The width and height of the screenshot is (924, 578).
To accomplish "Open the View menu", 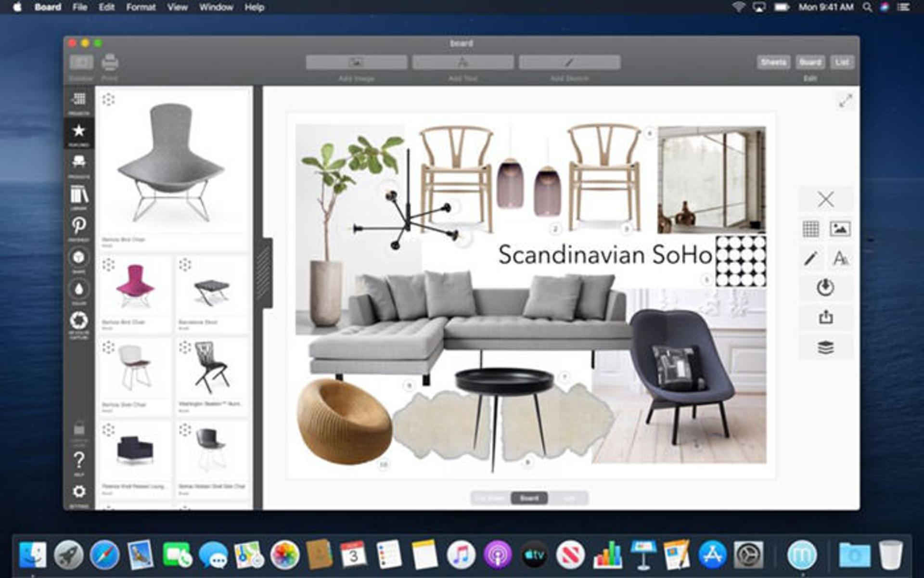I will point(177,7).
